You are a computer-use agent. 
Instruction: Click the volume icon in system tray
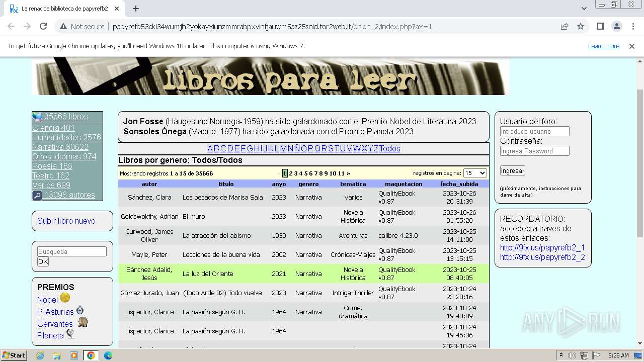572,355
